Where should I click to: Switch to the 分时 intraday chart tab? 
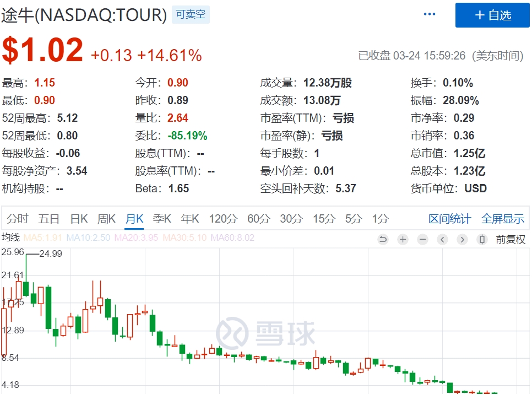click(x=18, y=219)
